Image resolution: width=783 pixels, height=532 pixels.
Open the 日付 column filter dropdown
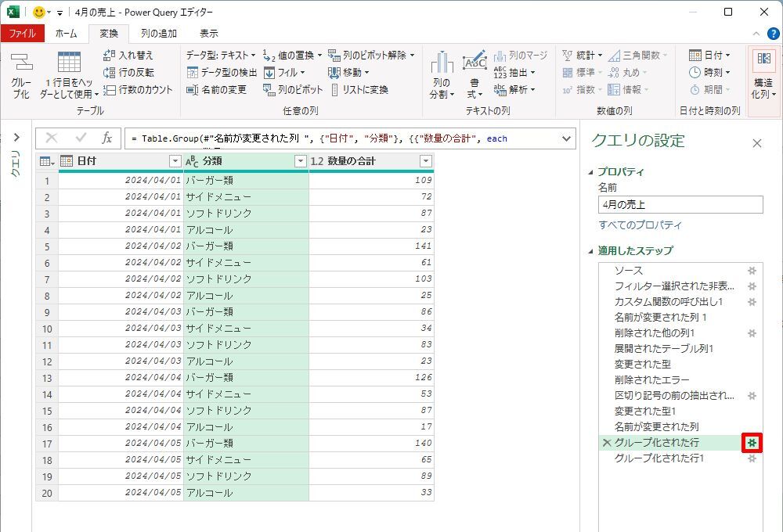tap(175, 161)
